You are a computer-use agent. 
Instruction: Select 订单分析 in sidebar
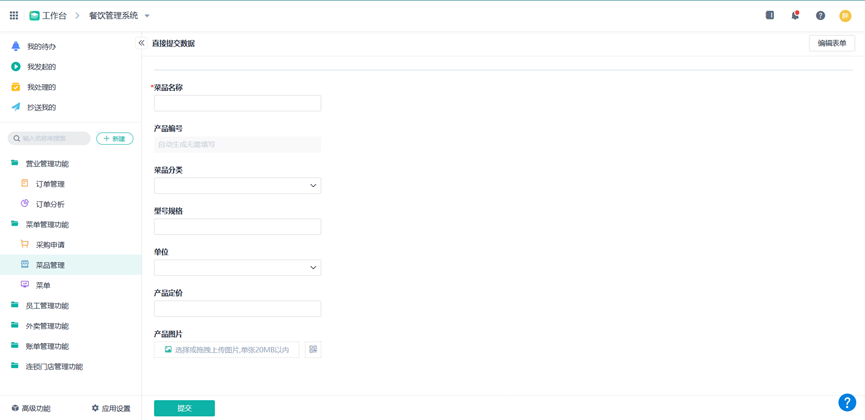50,204
